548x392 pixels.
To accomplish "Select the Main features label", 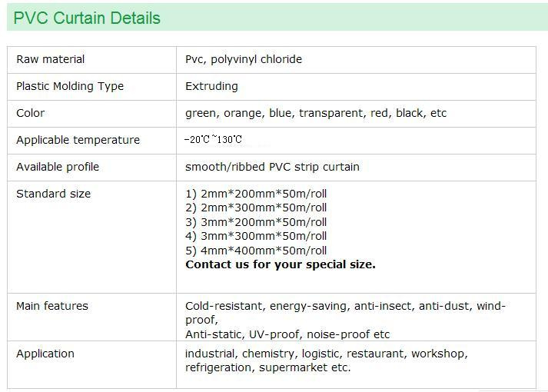I will pyautogui.click(x=52, y=306).
